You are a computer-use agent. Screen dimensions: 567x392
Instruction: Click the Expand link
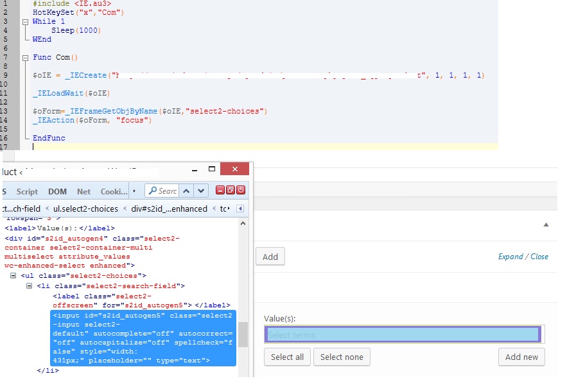point(510,257)
